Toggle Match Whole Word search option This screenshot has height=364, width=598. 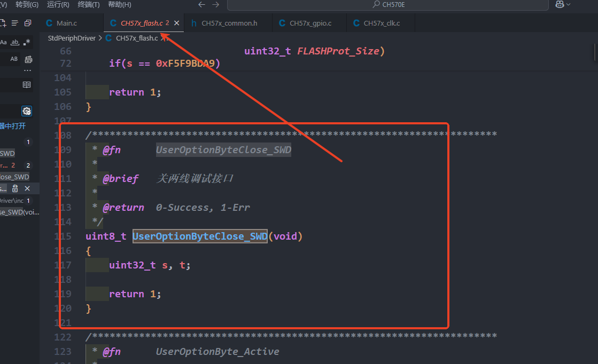(x=15, y=42)
